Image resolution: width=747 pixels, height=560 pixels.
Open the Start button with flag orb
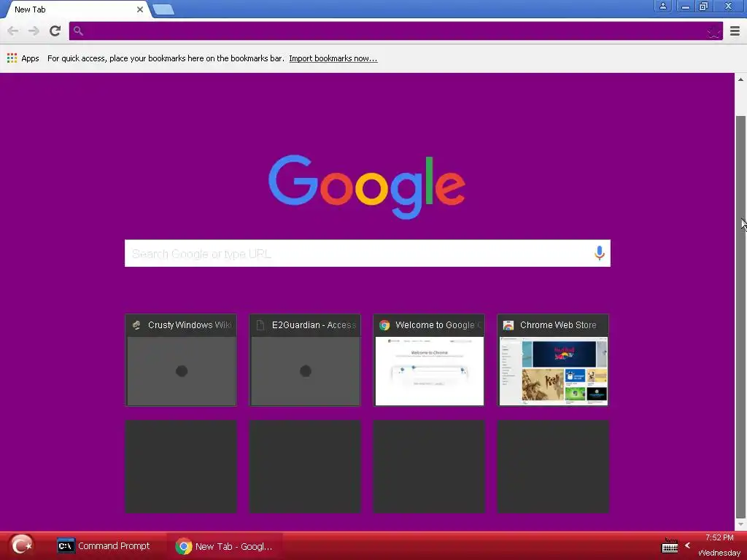[21, 545]
